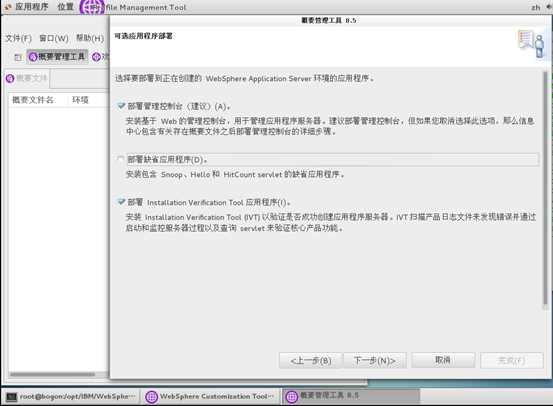Open the 文件(F) menu
Viewport: 553px width, 406px height.
(18, 38)
